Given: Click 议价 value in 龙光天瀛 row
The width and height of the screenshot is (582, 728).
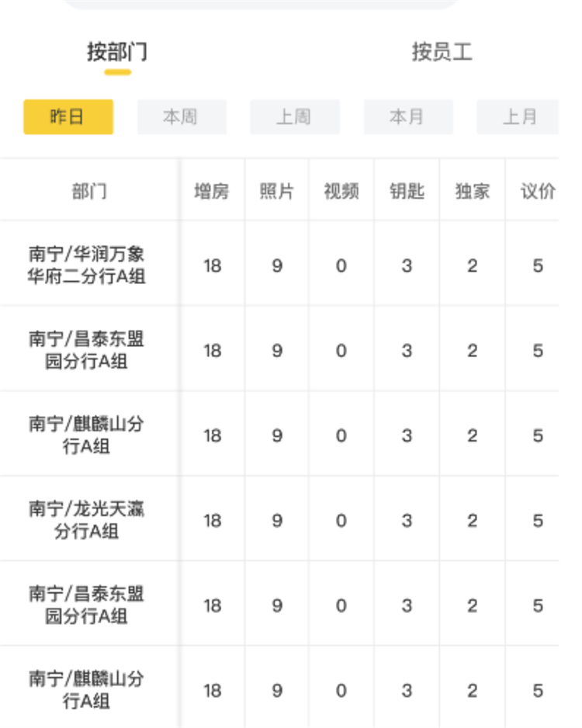Looking at the screenshot, I should (x=538, y=521).
